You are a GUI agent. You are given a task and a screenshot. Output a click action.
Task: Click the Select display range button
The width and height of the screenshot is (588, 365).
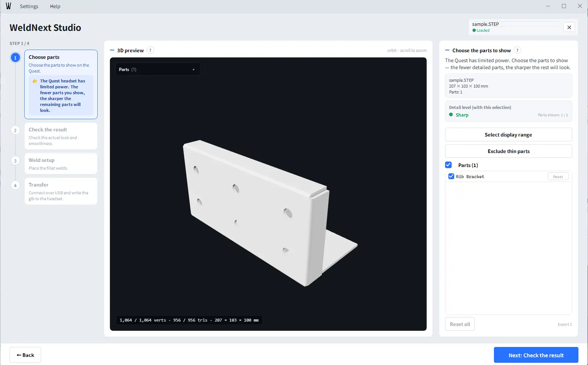(x=508, y=135)
